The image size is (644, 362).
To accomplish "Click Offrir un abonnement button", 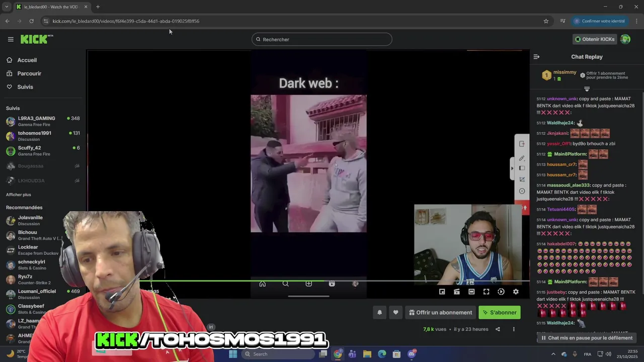I will pos(440,312).
